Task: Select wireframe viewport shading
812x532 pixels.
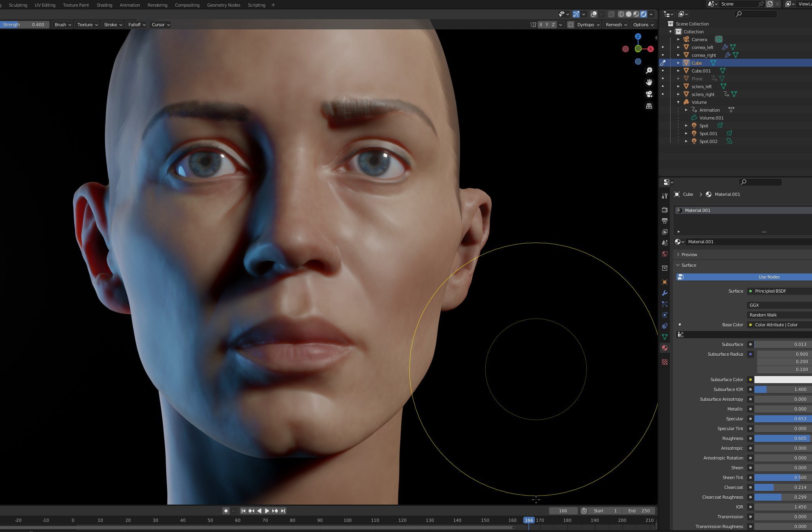Action: (621, 14)
